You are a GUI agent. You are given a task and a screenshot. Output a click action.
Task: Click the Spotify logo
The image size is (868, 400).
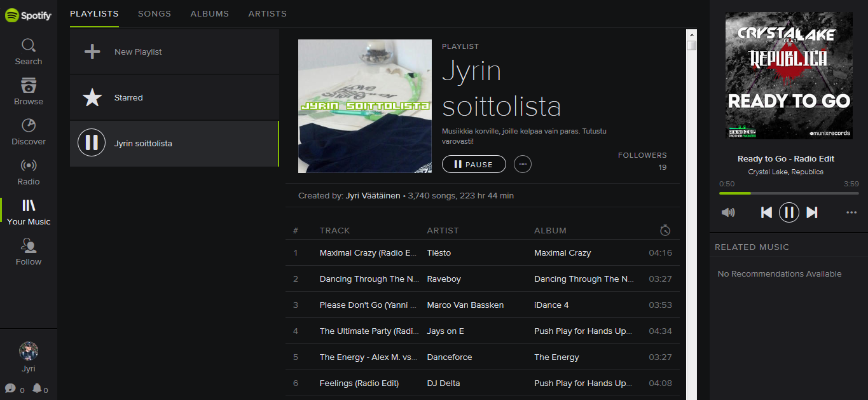(29, 15)
